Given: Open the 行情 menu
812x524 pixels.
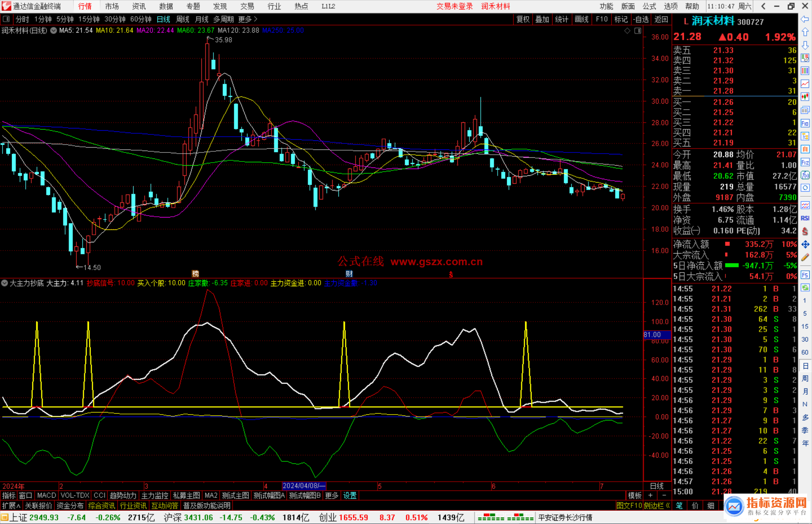Looking at the screenshot, I should tap(85, 6).
